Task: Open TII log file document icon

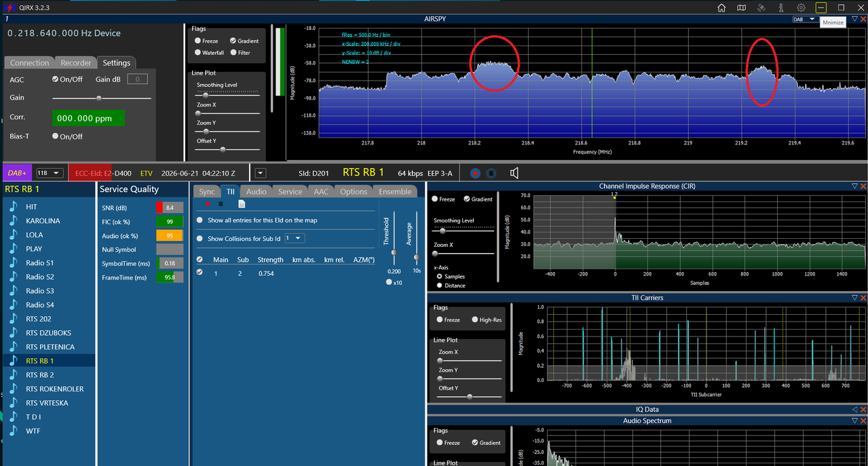Action: (x=242, y=203)
